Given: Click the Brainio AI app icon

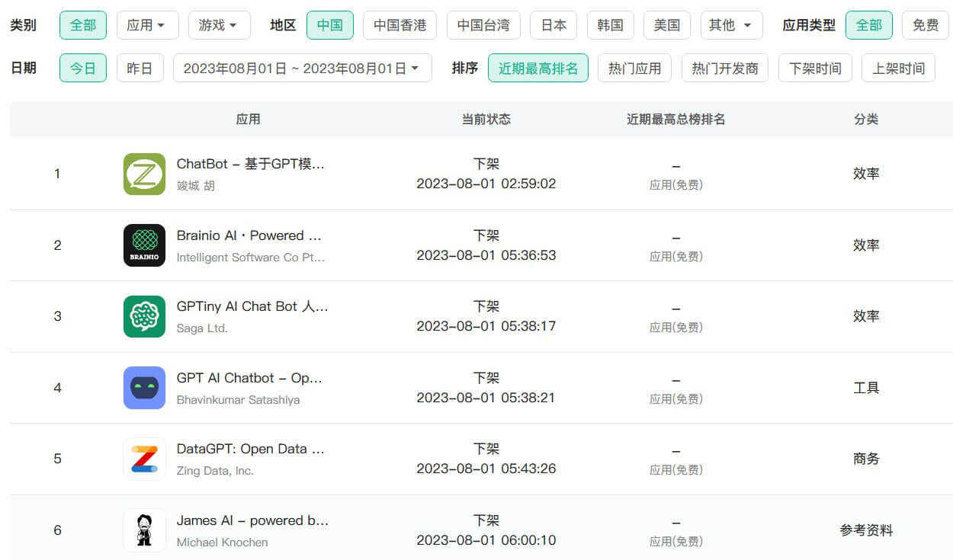Looking at the screenshot, I should 144,245.
